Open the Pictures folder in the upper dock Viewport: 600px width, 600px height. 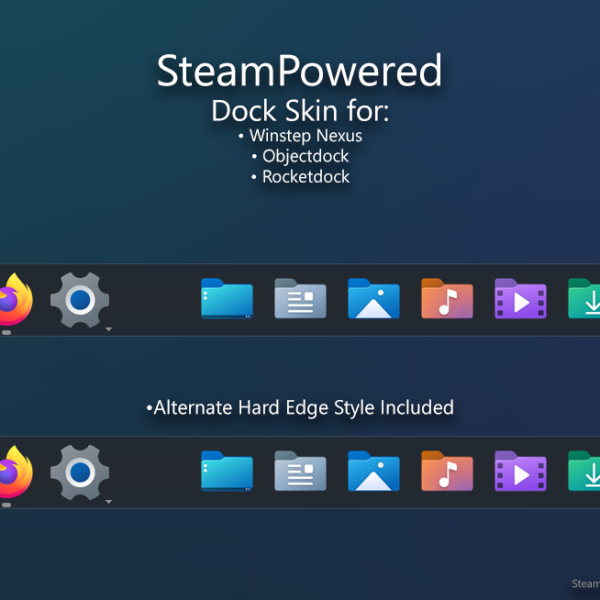[x=374, y=299]
